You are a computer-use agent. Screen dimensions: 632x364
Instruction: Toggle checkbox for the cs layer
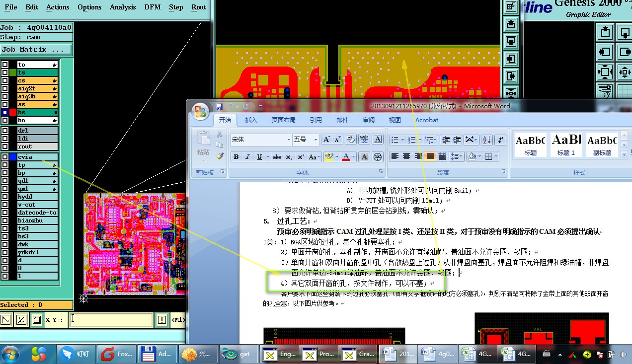4,80
